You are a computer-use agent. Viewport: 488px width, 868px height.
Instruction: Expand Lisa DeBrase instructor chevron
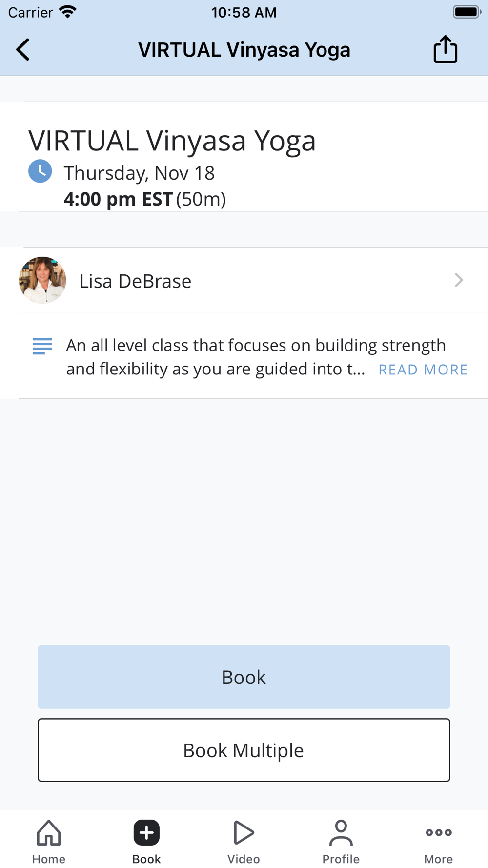(x=458, y=280)
